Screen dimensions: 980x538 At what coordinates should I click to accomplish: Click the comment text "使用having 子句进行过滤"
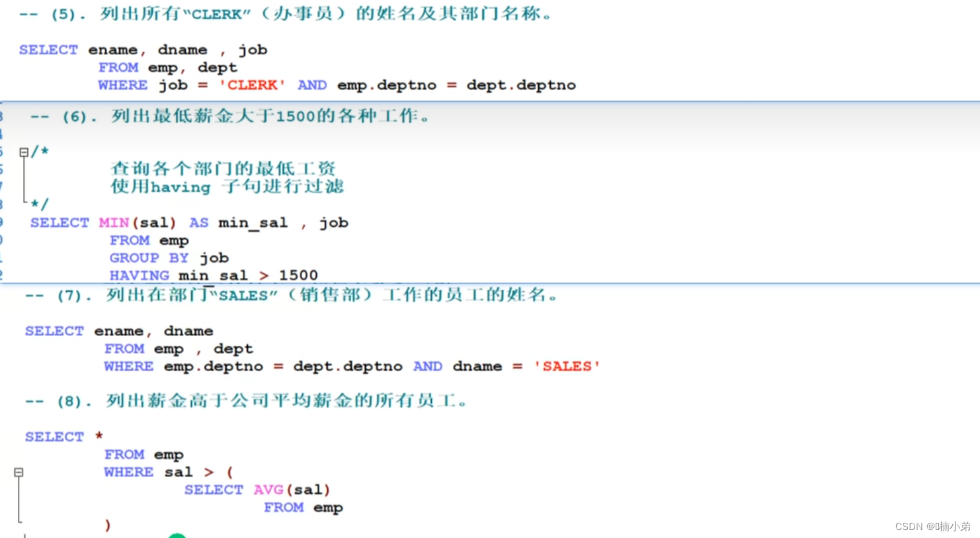(227, 187)
